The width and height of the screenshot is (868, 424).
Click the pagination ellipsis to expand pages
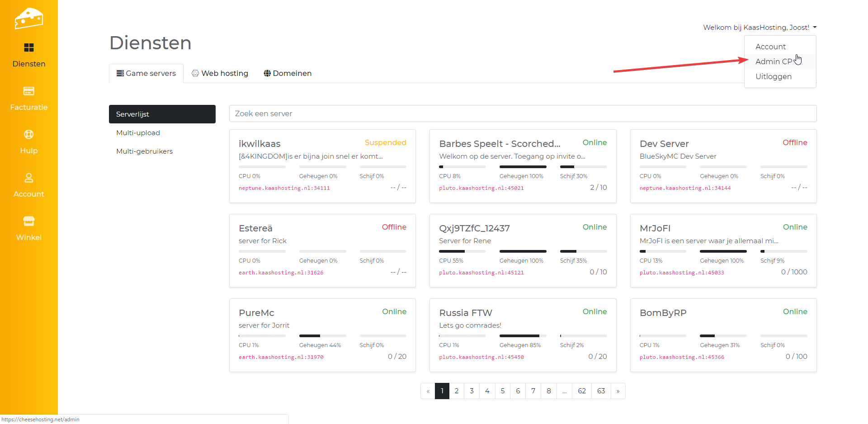click(x=564, y=391)
